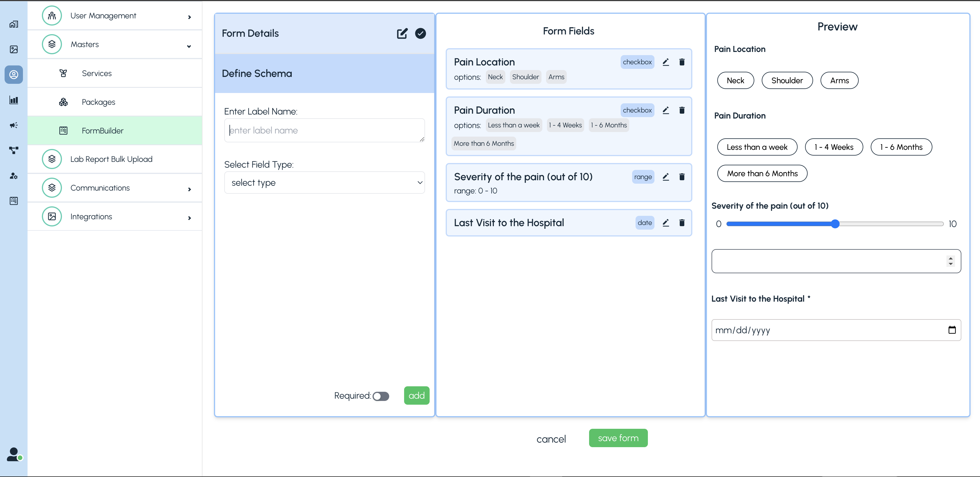Screen dimensions: 980x477
Task: Open the bar chart reports icon in left rail
Action: point(14,100)
